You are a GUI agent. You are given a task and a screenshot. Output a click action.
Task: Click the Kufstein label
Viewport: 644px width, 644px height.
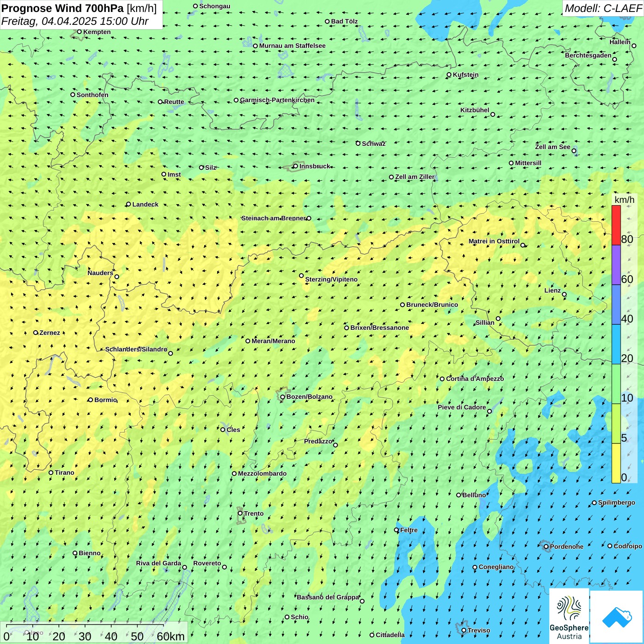(466, 75)
